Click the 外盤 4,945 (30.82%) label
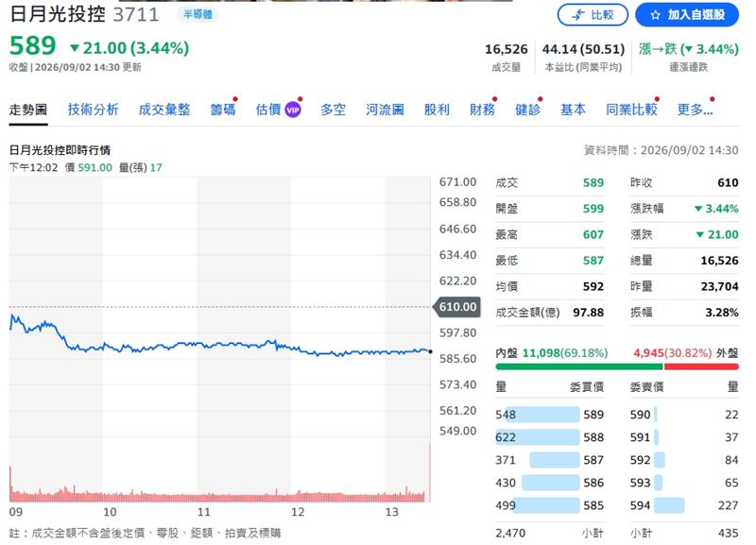Image resolution: width=756 pixels, height=545 pixels. 686,353
